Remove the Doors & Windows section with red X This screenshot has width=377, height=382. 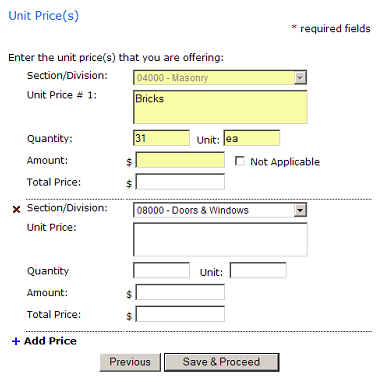[x=16, y=210]
